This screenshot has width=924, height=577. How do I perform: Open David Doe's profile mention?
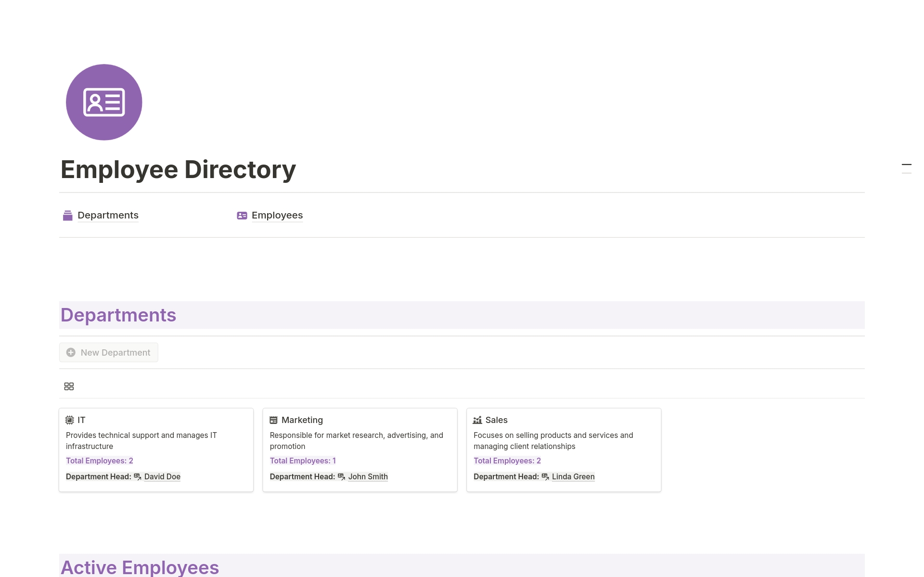coord(162,476)
